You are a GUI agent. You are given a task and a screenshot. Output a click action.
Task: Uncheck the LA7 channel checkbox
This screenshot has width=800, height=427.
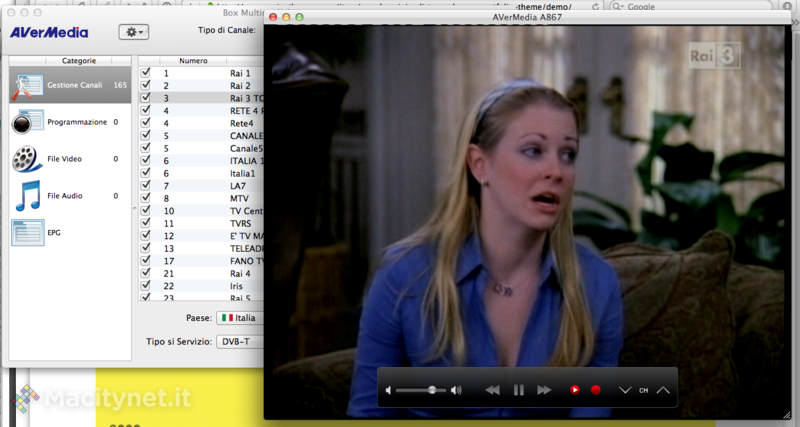pyautogui.click(x=145, y=185)
